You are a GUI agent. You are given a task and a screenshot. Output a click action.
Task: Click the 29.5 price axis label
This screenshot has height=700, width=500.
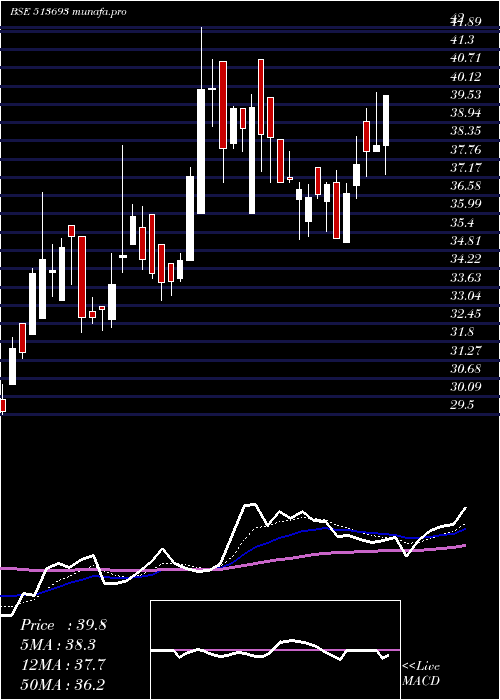[463, 405]
